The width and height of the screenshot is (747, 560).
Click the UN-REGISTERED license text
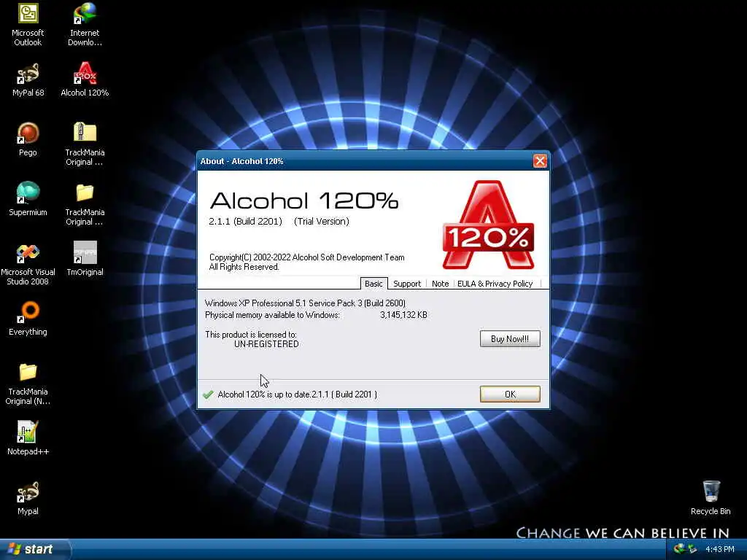click(x=266, y=344)
